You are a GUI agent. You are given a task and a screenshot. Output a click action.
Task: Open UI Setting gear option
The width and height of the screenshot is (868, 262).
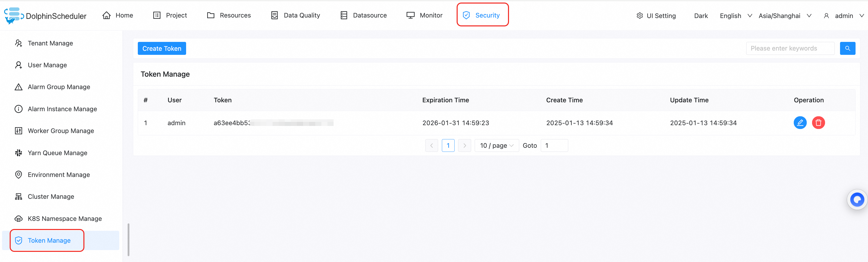coord(656,16)
